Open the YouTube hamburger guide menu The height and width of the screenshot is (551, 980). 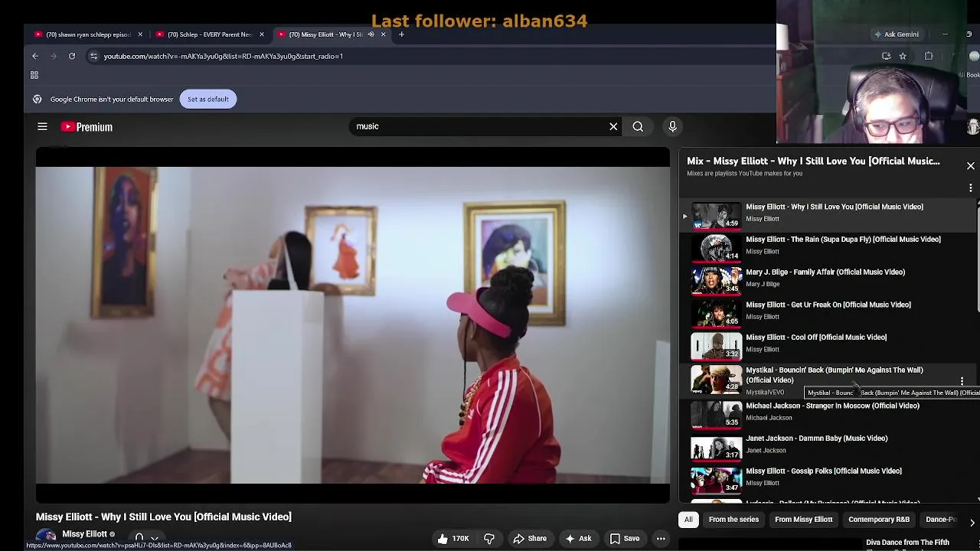click(42, 127)
